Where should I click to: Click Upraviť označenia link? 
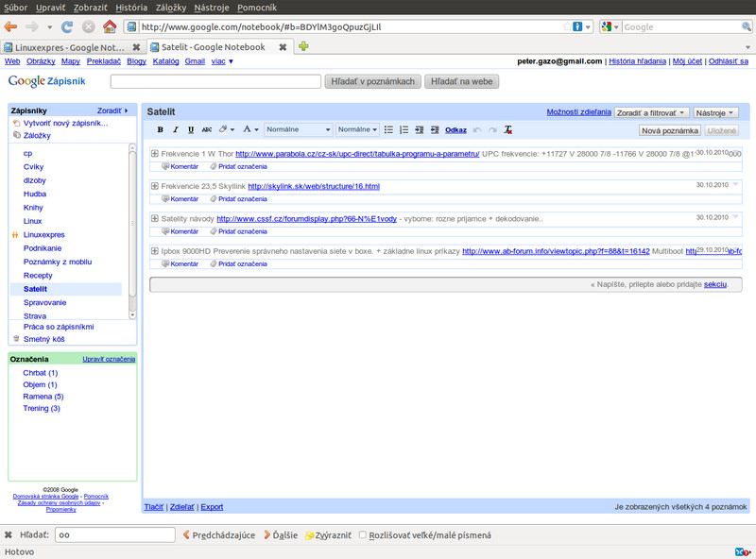click(x=109, y=359)
